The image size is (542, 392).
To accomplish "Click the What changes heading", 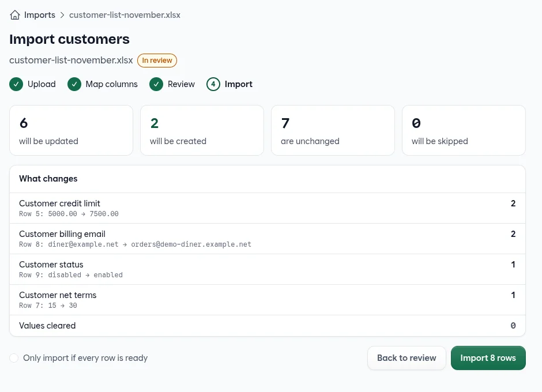I will (48, 179).
